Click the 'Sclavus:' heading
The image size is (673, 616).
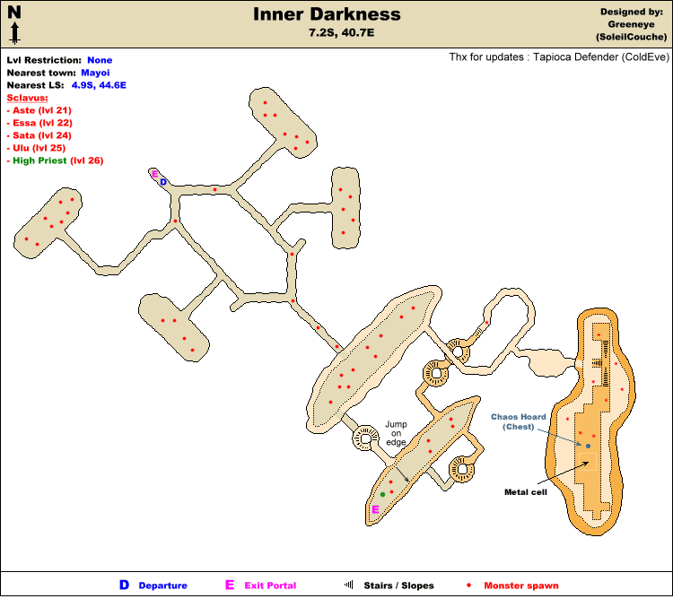point(27,98)
